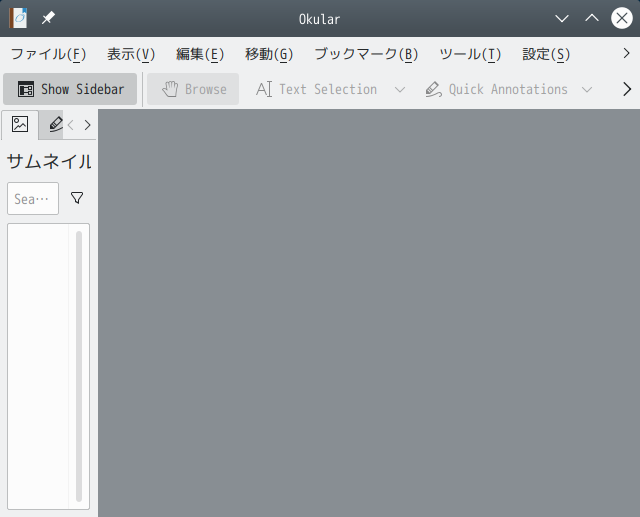Click the Quick Annotations button

(496, 89)
